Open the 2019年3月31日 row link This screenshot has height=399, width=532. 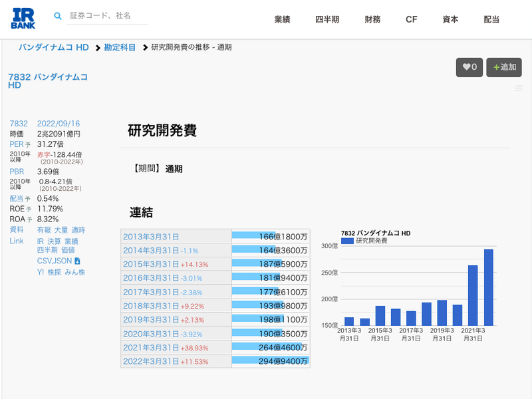[151, 320]
